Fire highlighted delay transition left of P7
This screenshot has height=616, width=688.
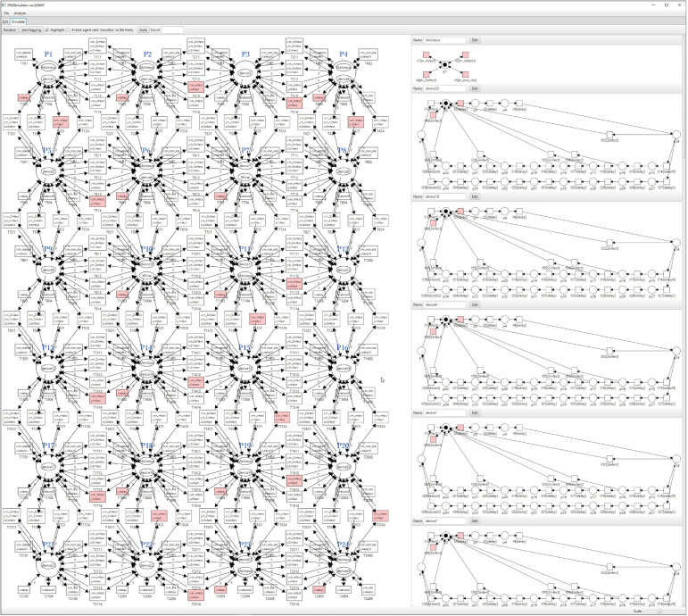(220, 196)
